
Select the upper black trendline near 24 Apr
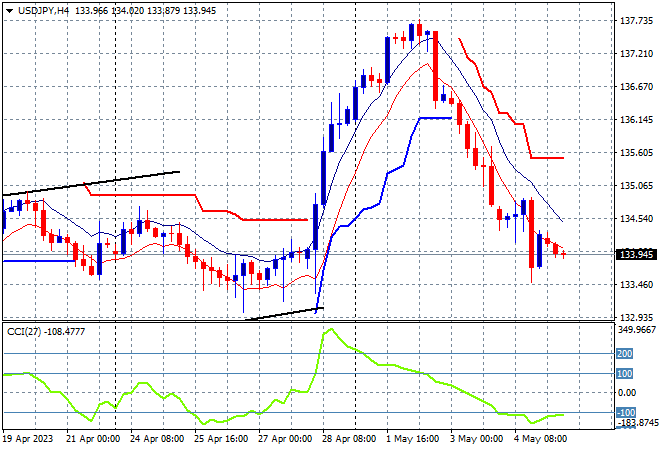(91, 183)
